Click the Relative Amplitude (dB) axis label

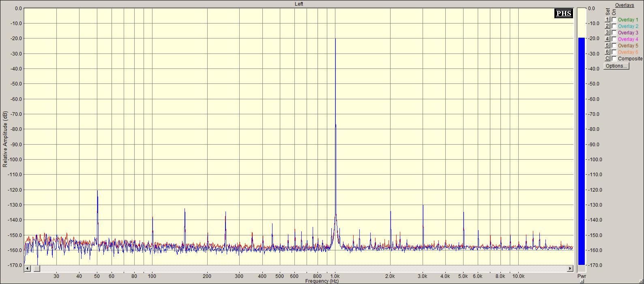click(5, 139)
